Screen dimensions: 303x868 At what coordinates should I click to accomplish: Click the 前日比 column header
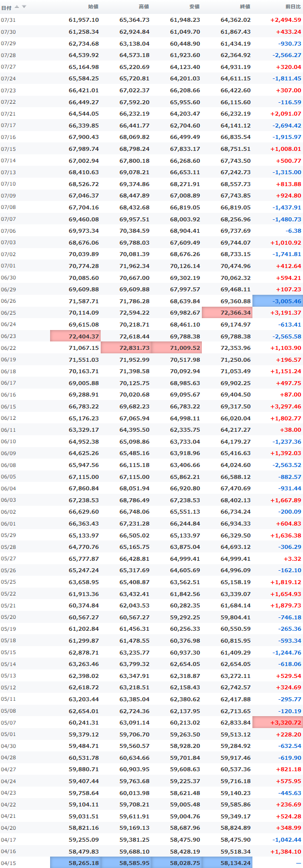(x=293, y=7)
